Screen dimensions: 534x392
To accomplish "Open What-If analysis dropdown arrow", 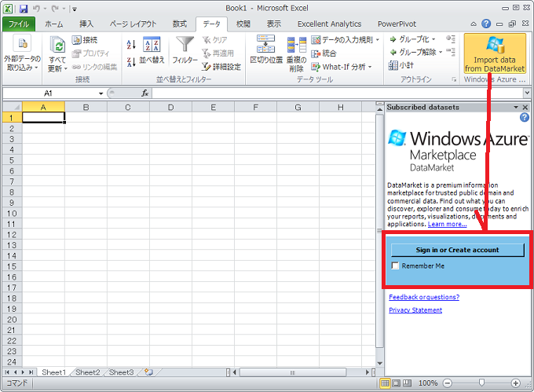I will pos(370,67).
